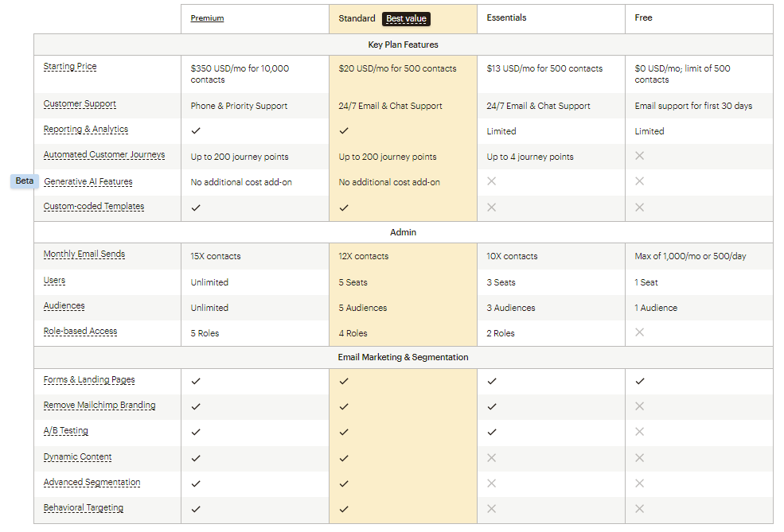Open the Customer Support feature link
Screen dimensions: 784x532
(x=80, y=103)
